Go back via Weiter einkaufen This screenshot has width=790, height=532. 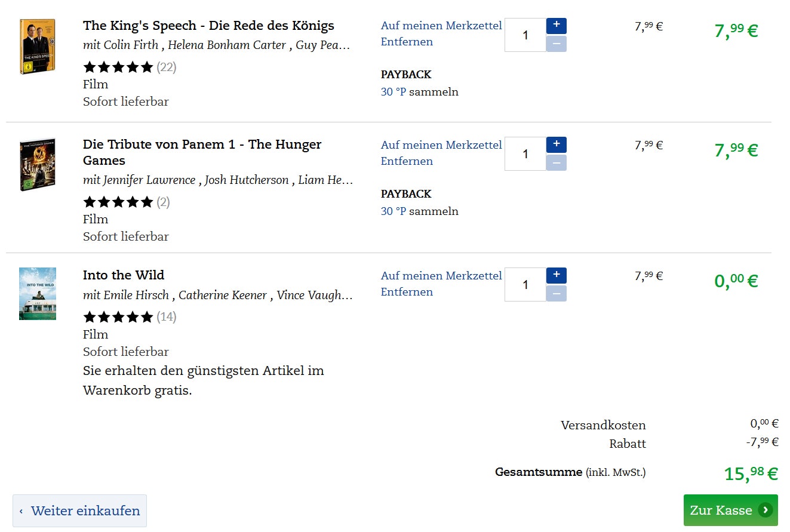tap(79, 511)
